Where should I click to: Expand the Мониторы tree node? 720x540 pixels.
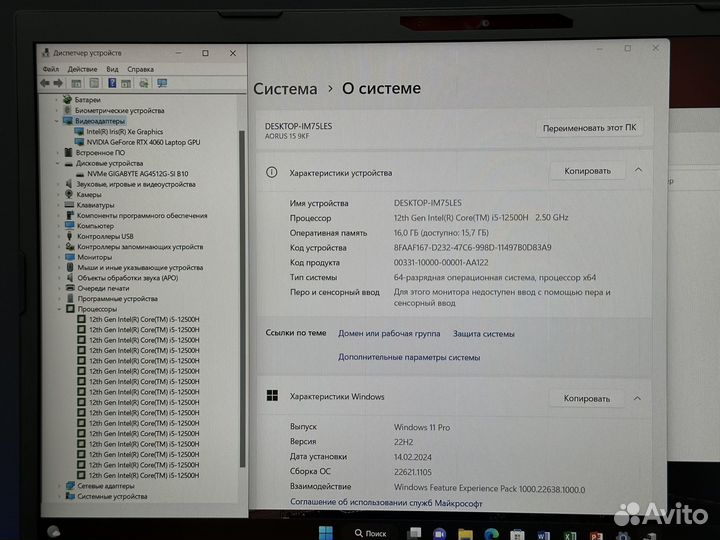pos(59,257)
